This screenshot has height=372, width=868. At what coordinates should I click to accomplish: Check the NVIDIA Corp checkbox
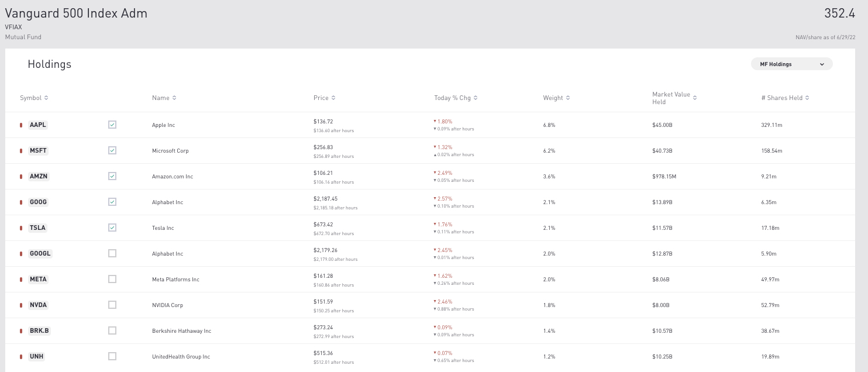[112, 305]
